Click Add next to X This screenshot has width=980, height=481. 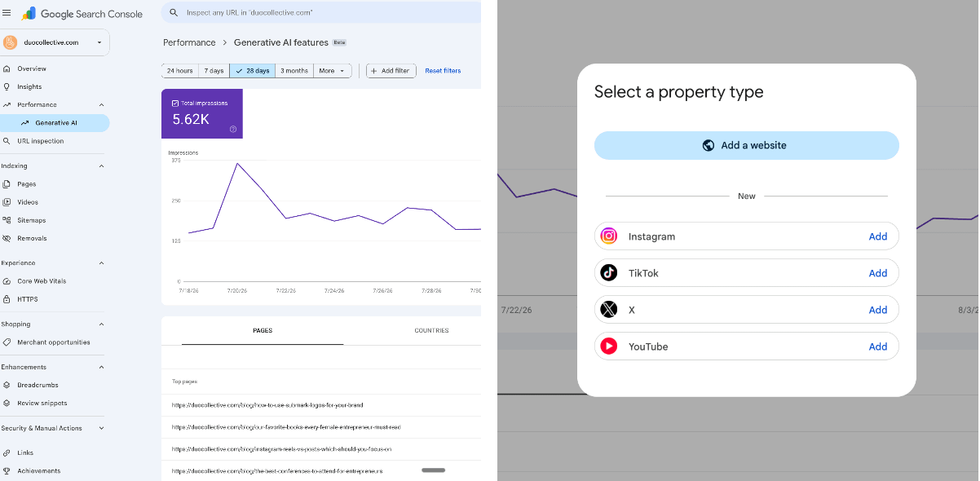pyautogui.click(x=878, y=310)
